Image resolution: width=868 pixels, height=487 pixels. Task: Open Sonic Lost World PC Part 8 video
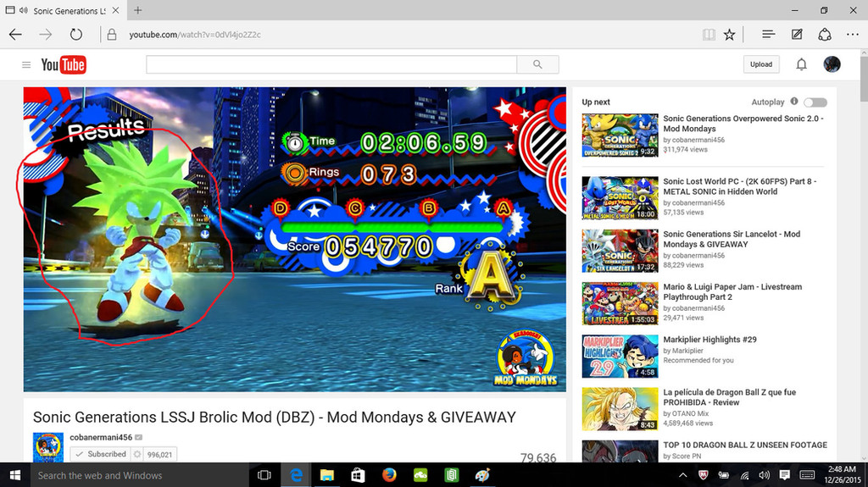pyautogui.click(x=739, y=186)
